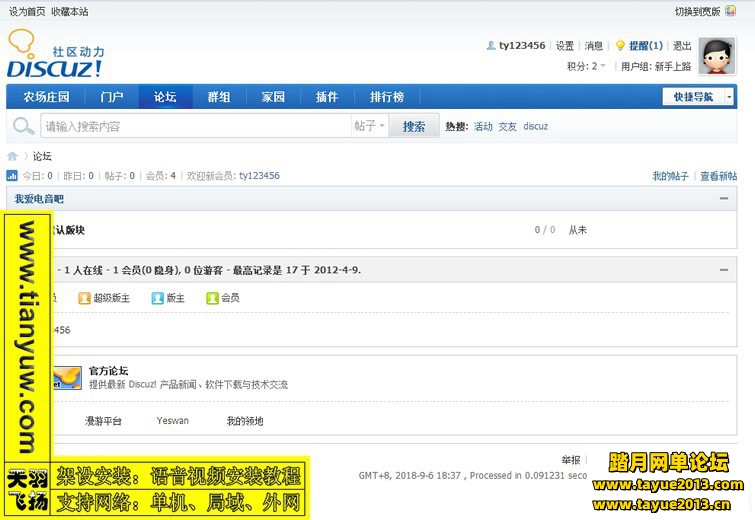This screenshot has height=520, width=755.
Task: Open the 农场庄园 nav tab
Action: point(46,97)
